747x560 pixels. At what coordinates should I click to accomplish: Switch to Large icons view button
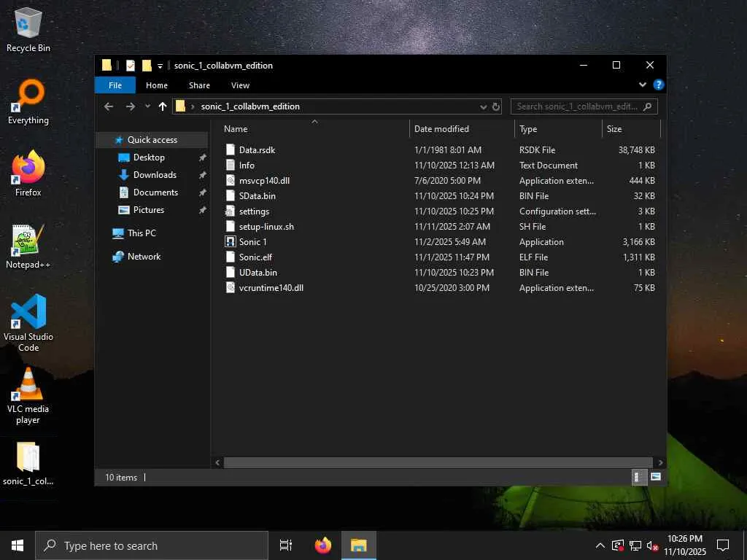tap(656, 477)
